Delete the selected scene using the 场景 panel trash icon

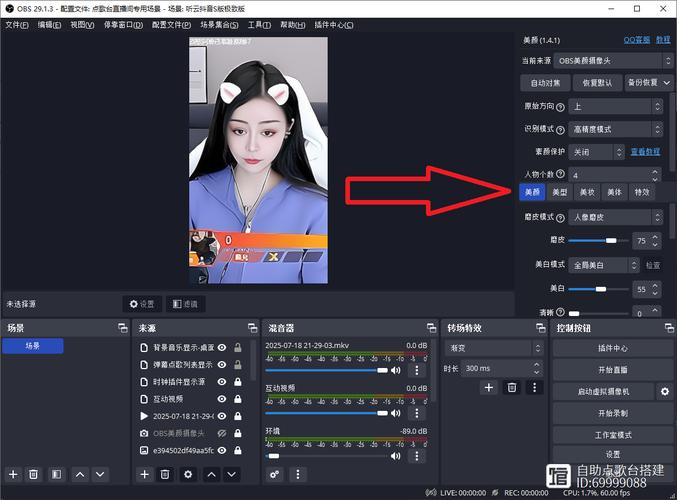[x=33, y=475]
